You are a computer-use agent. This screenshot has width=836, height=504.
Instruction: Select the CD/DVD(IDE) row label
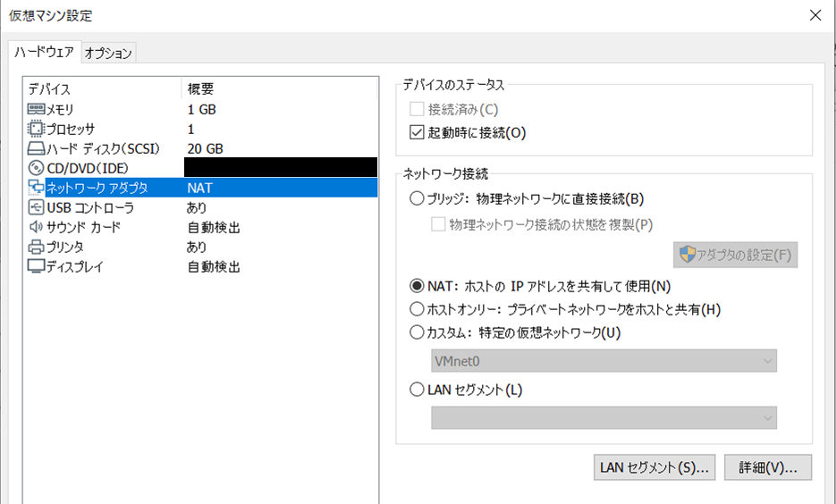[88, 168]
